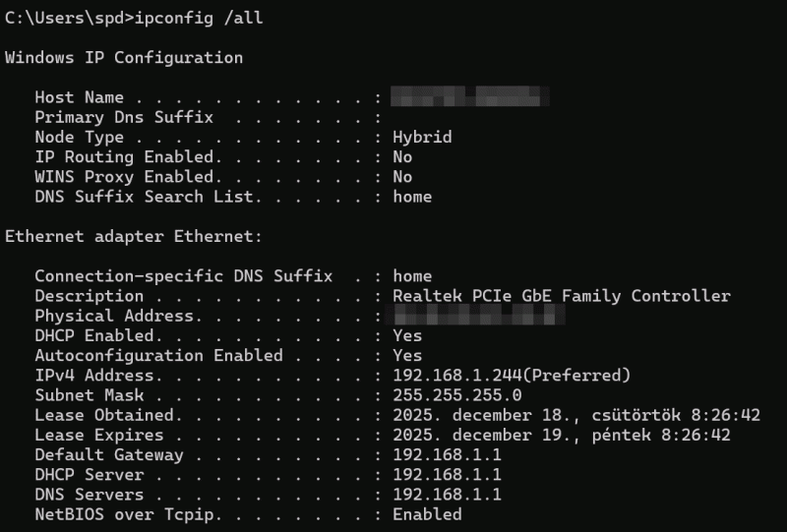Click the IP Routing Enabled No value
Viewport: 787px width, 532px height.
402,156
